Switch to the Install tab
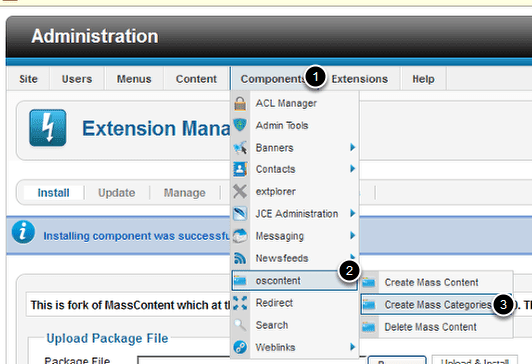 53,193
